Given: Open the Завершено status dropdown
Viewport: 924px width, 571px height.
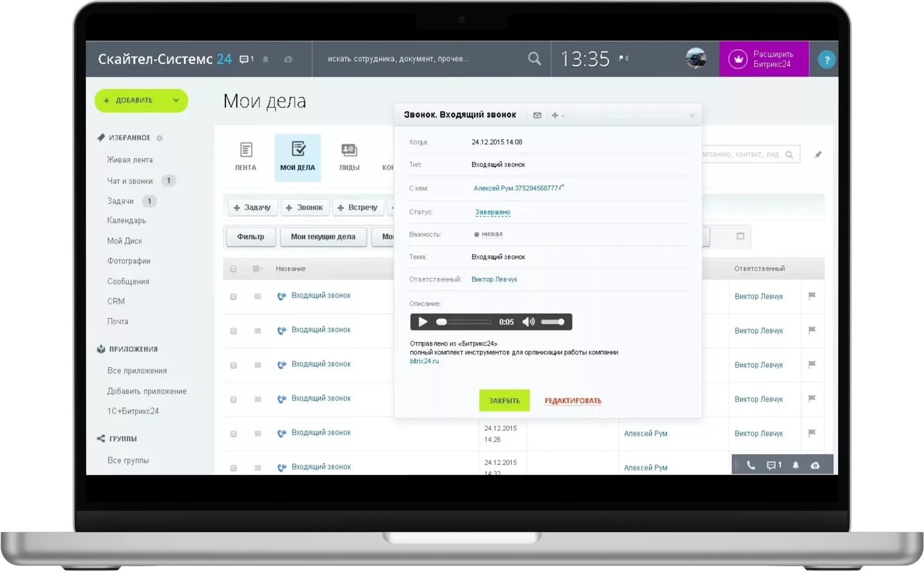Looking at the screenshot, I should 492,212.
